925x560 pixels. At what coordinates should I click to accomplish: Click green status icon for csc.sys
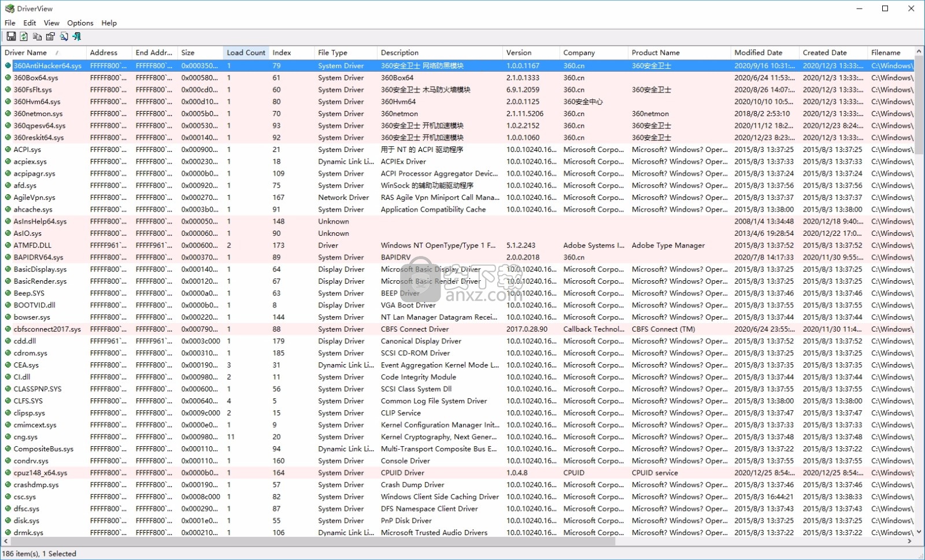click(8, 497)
